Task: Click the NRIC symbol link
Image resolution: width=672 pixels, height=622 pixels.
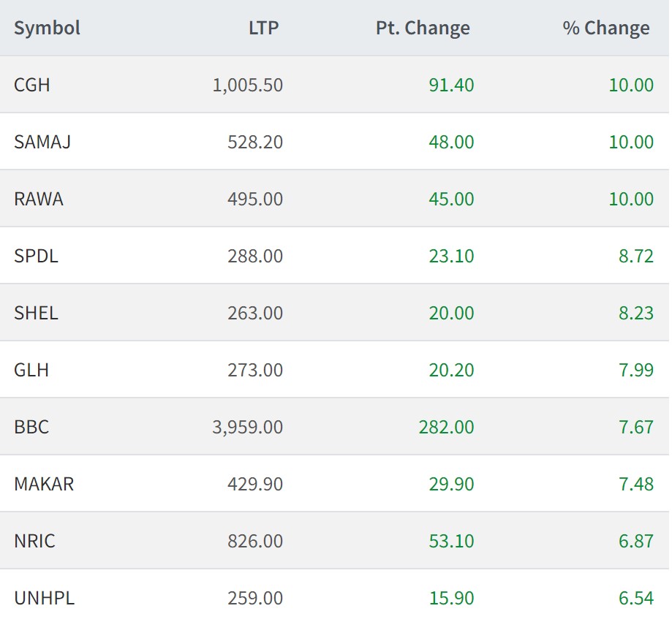Action: (34, 541)
